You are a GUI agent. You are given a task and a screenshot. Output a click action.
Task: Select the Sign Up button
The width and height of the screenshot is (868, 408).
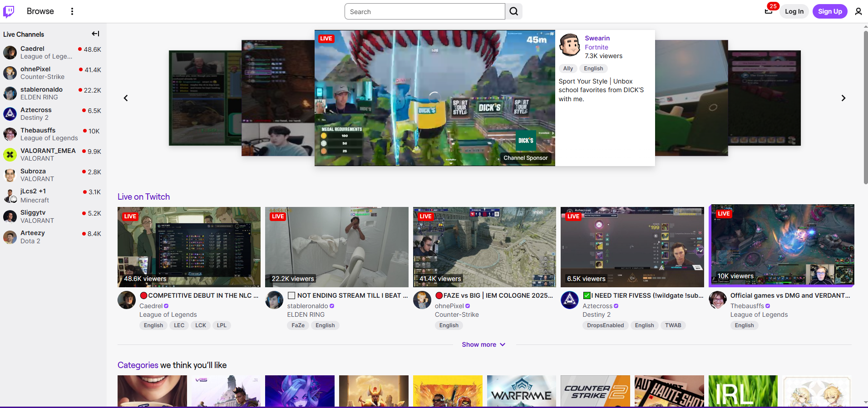pos(830,11)
